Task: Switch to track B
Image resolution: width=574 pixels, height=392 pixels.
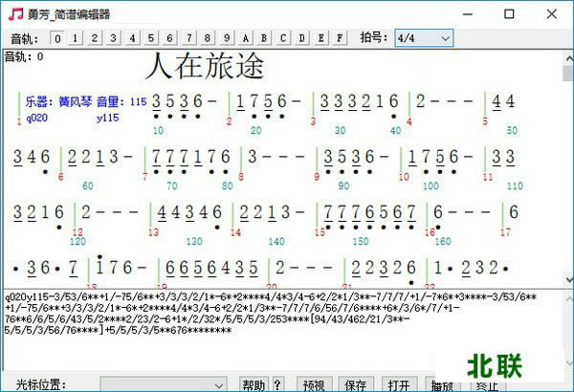Action: pos(264,38)
